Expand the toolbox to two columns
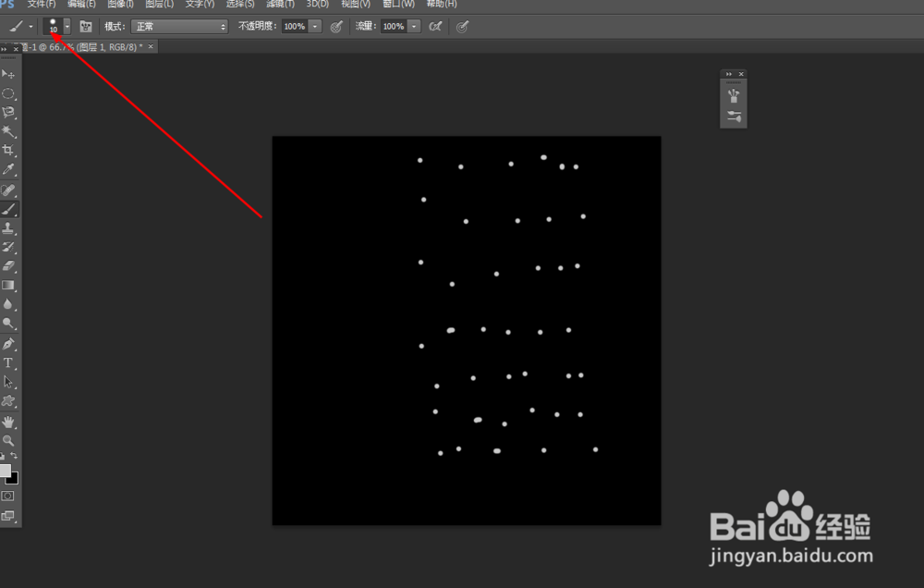Screen dimensions: 924x588 point(4,49)
